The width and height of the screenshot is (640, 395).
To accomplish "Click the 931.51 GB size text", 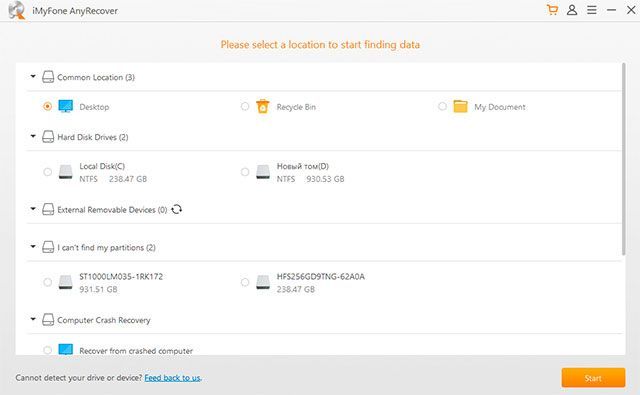I will (98, 289).
